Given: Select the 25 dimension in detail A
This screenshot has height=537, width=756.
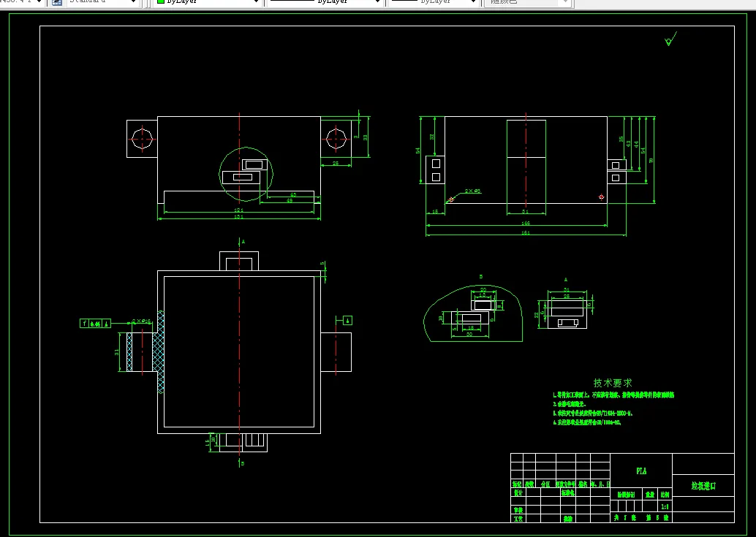Looking at the screenshot, I should 567,296.
